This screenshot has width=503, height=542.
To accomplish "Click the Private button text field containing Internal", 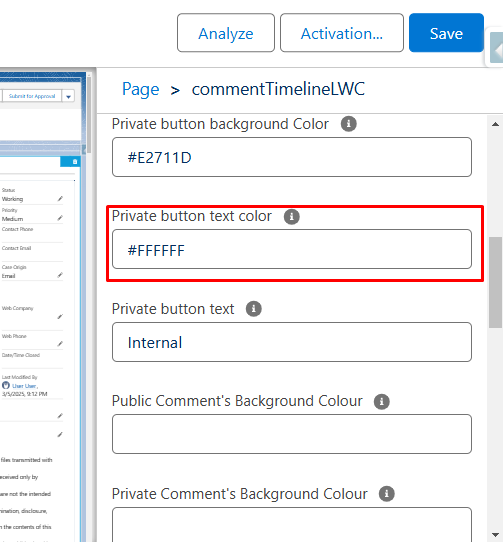I will [292, 342].
